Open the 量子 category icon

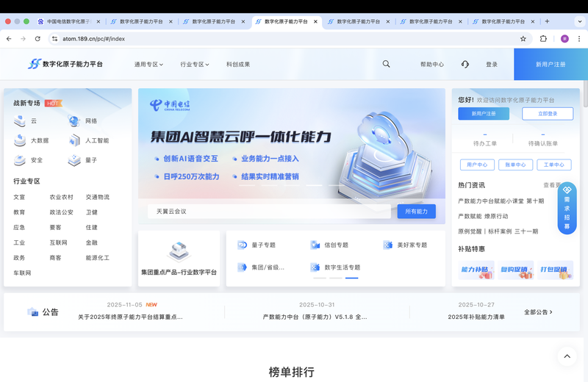74,160
